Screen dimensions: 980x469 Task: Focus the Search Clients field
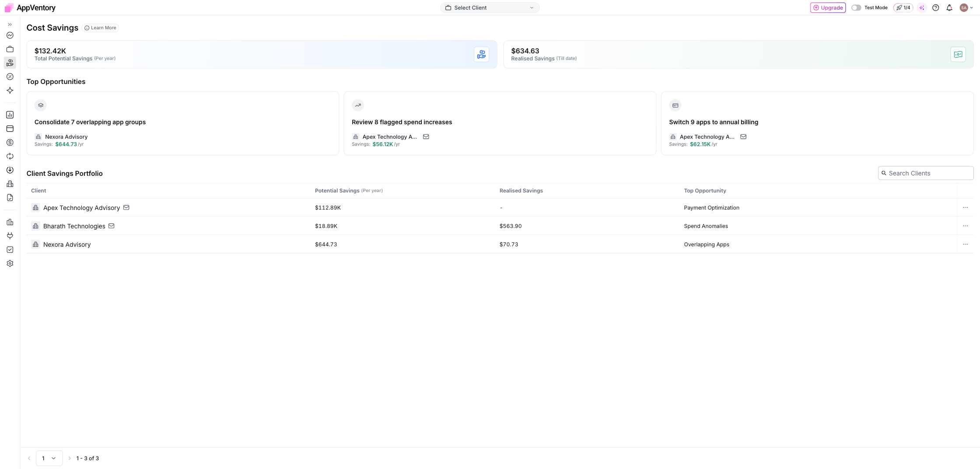(925, 173)
